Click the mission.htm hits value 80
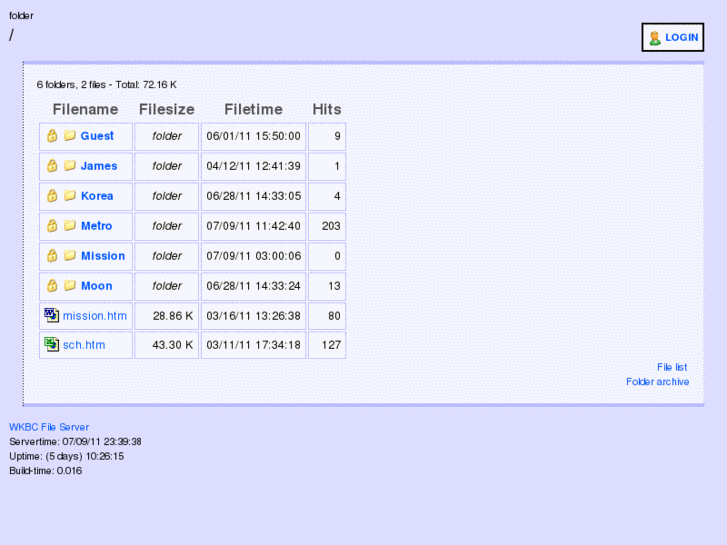 pos(334,316)
